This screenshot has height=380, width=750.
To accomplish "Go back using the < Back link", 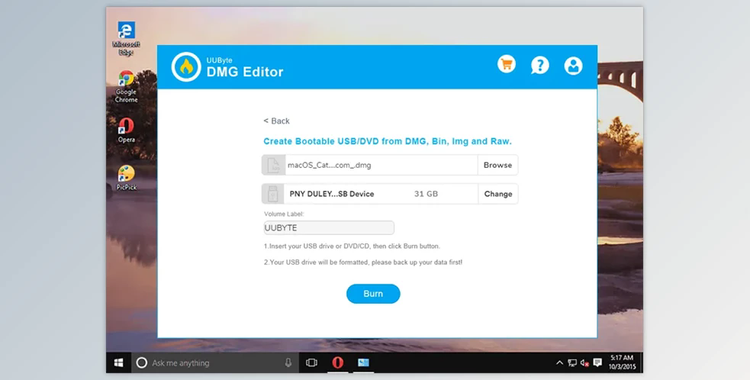I will pos(276,121).
